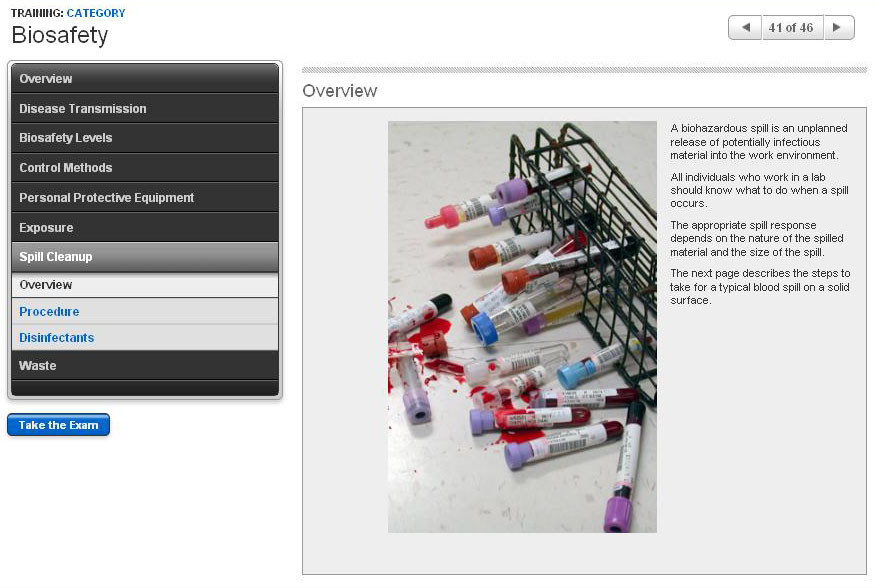Open the Procedure page link
Screen dimensions: 877x588
point(49,312)
